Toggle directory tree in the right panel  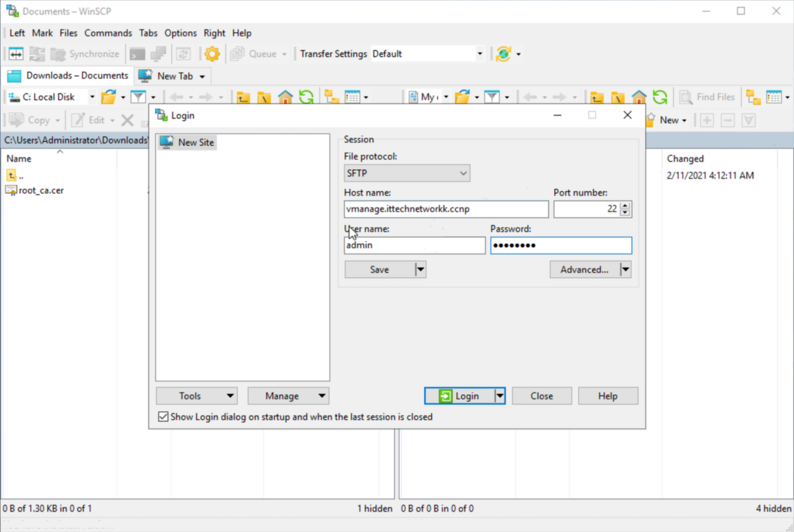754,97
